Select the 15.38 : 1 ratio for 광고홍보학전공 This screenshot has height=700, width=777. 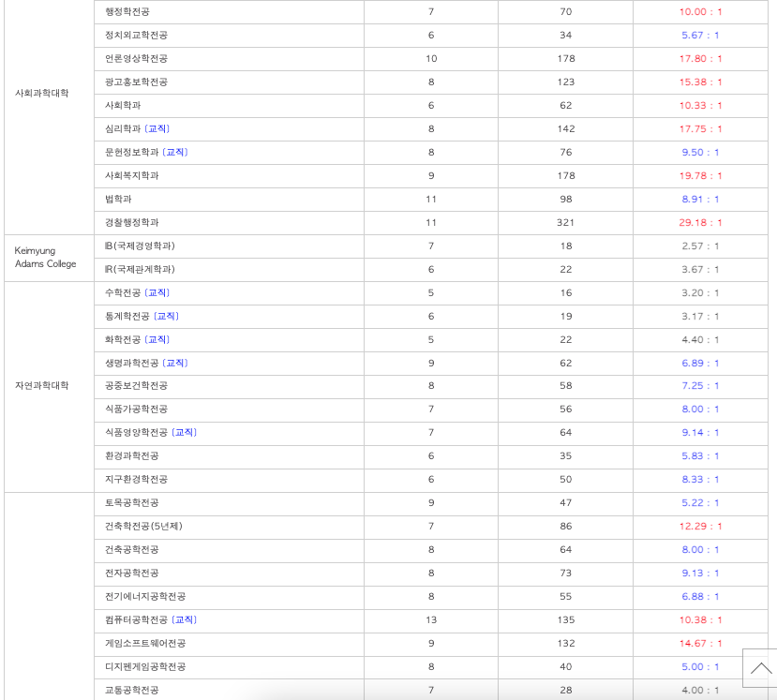pyautogui.click(x=700, y=82)
